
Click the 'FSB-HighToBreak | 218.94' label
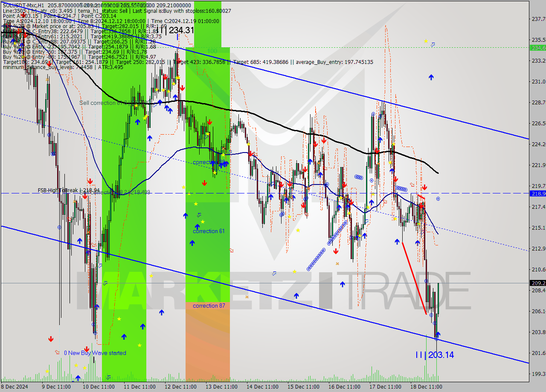(x=69, y=190)
